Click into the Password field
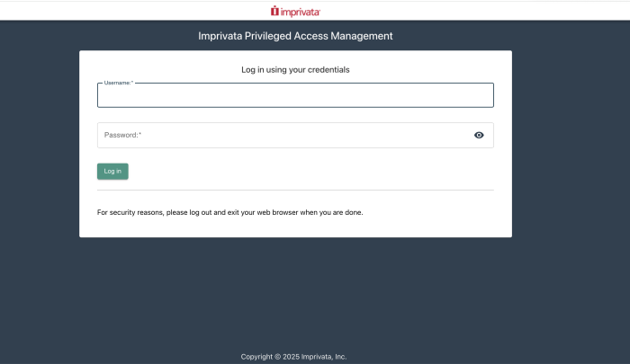 pos(295,135)
